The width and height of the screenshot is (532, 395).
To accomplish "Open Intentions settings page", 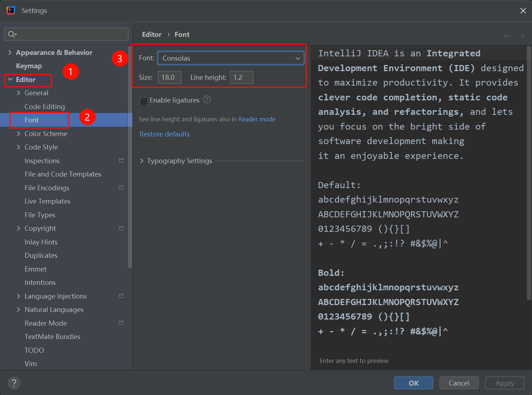I will 40,282.
